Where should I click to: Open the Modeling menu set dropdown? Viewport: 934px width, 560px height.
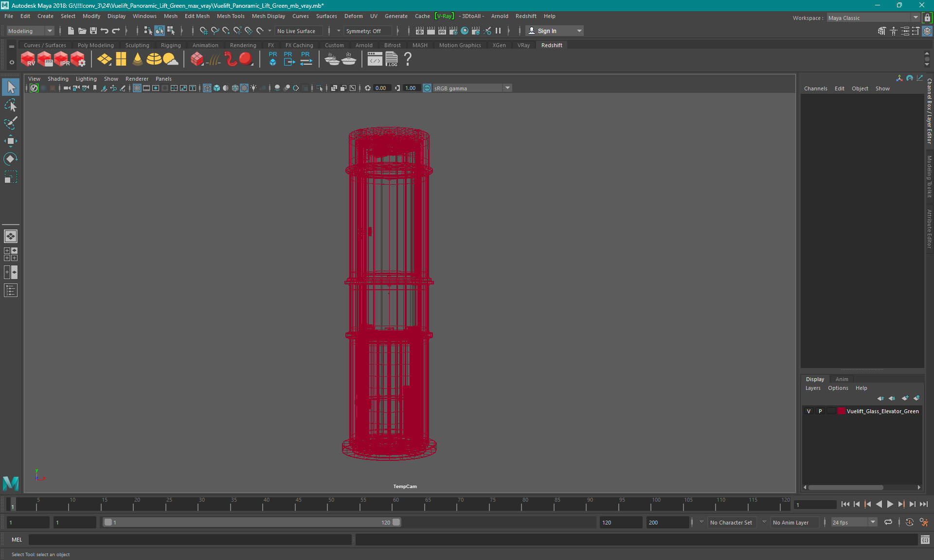click(x=30, y=31)
